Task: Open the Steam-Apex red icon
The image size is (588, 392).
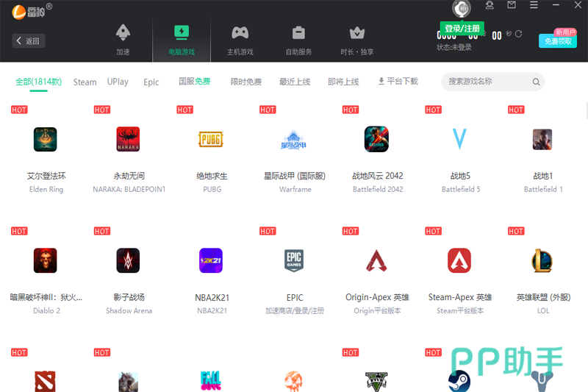Action: (x=459, y=260)
